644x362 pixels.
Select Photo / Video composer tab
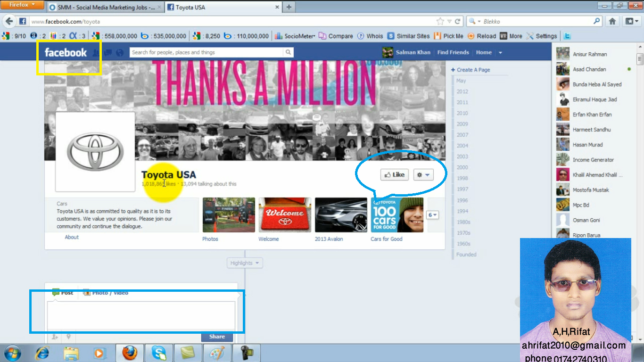tap(106, 293)
